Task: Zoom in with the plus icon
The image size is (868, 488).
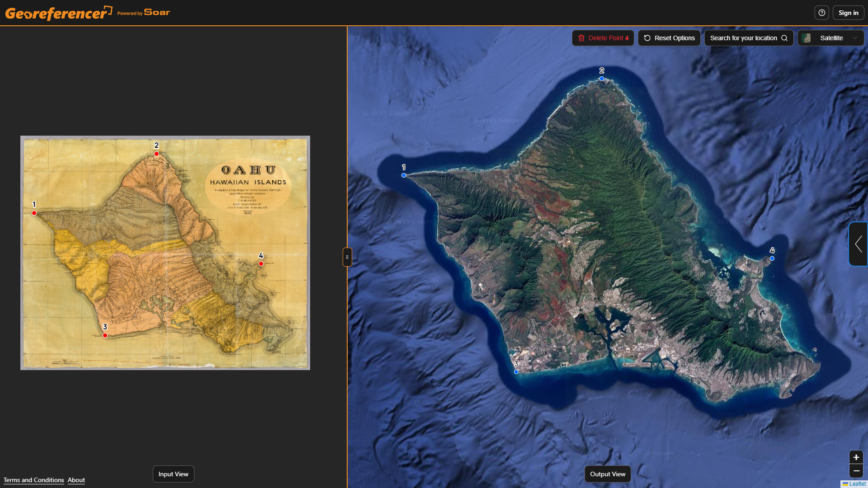Action: pyautogui.click(x=856, y=457)
